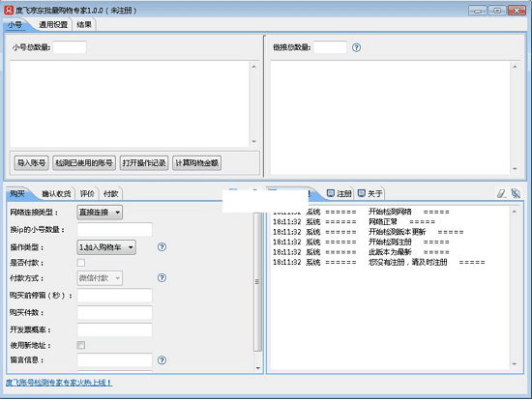Open the 度飞账号检测专家 link at bottom
Screen dimensions: 532x400
[59, 383]
